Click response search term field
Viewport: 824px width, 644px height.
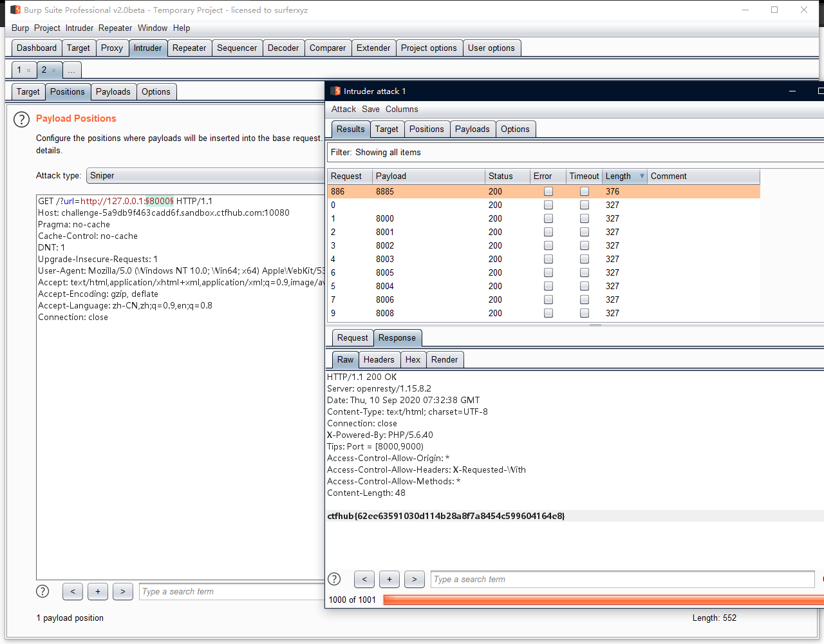point(623,579)
